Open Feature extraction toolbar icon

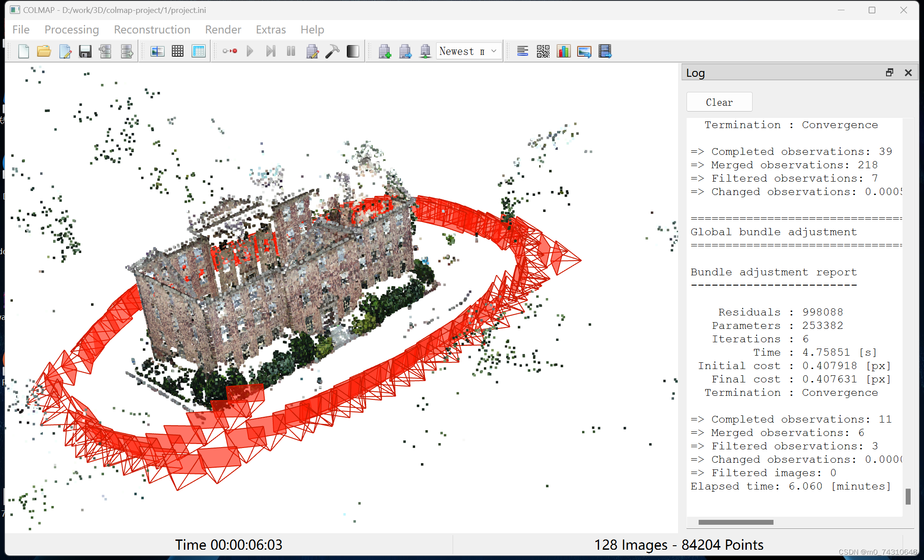157,51
